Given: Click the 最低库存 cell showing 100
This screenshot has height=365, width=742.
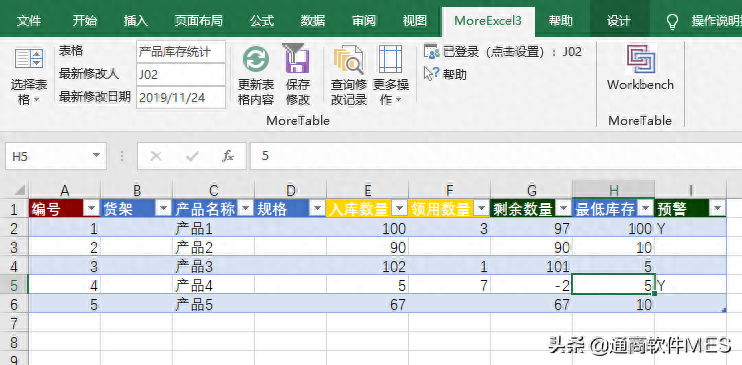Looking at the screenshot, I should (614, 229).
